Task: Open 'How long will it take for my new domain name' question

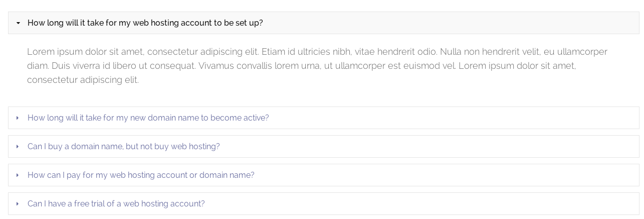Action: (148, 118)
